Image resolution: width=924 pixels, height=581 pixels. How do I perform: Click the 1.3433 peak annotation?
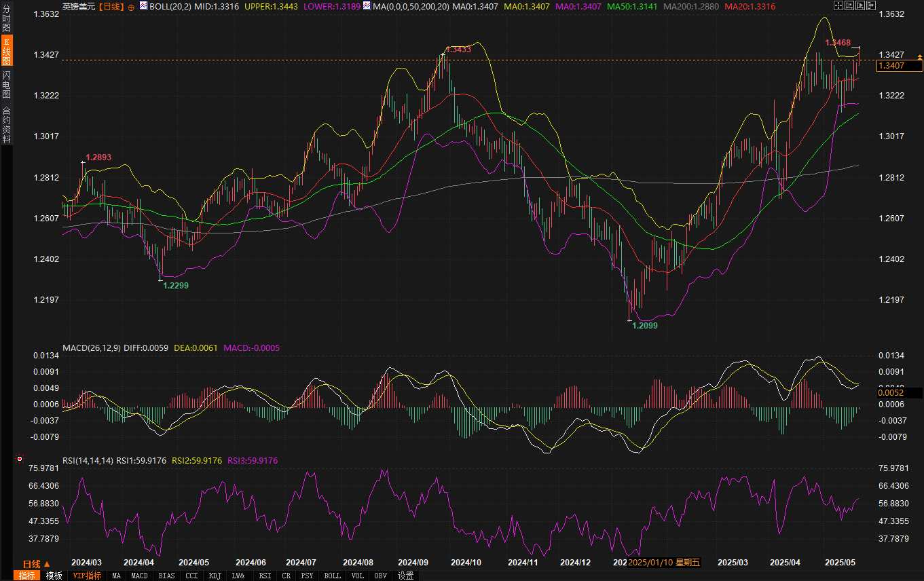(458, 50)
